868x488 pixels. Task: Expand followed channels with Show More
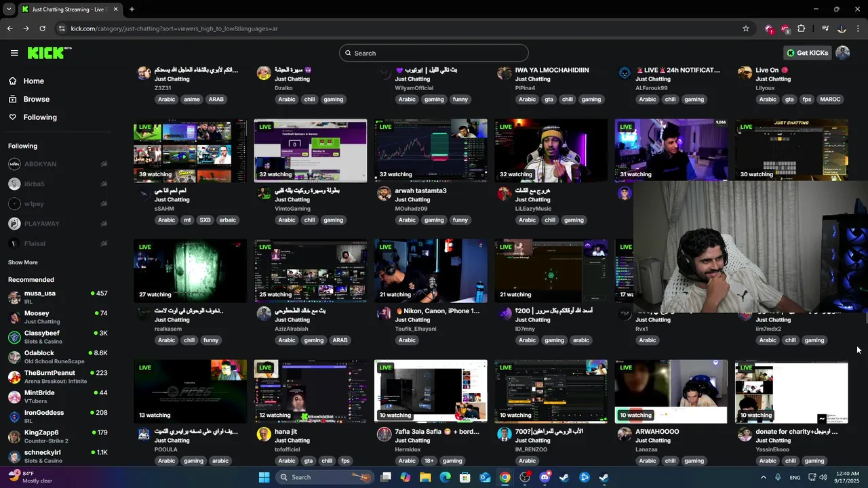23,262
